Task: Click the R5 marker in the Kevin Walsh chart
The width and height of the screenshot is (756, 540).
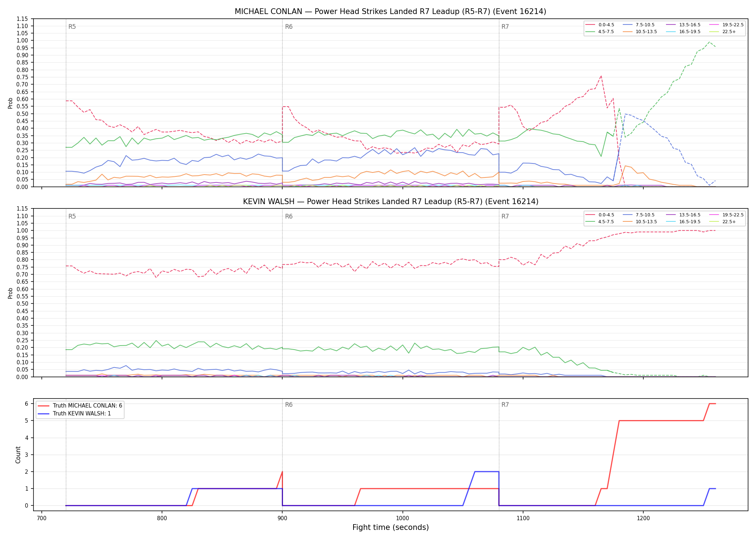Action: [x=72, y=216]
